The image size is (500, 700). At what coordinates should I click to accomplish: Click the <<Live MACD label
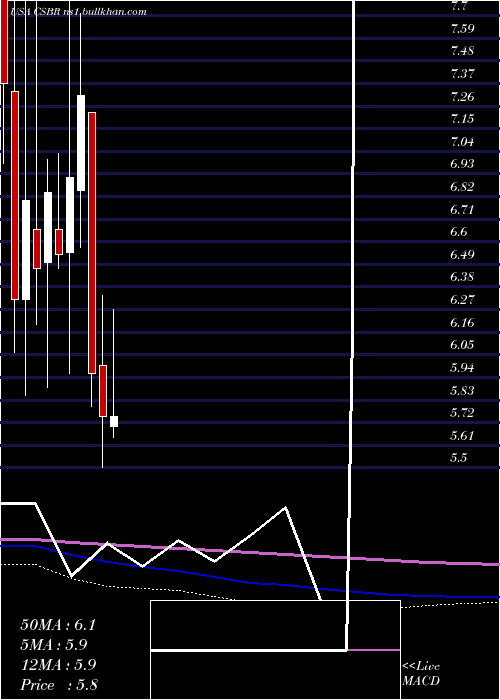click(421, 674)
